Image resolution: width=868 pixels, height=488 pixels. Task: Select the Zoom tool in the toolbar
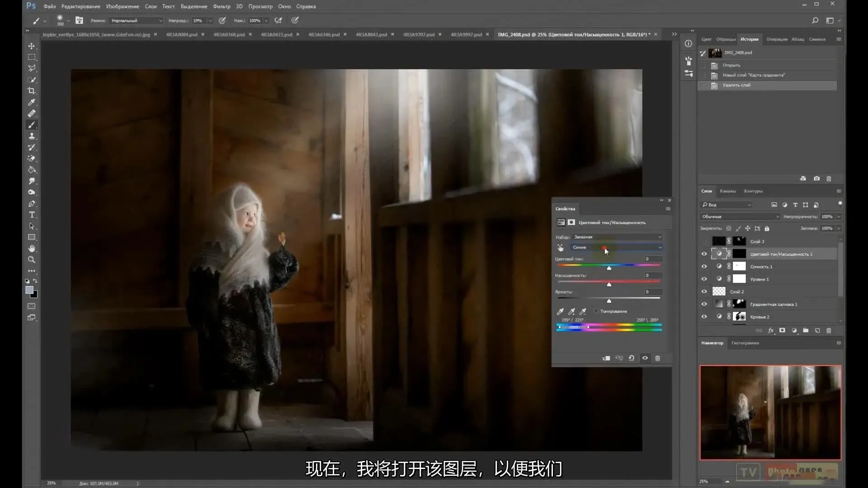(x=32, y=260)
